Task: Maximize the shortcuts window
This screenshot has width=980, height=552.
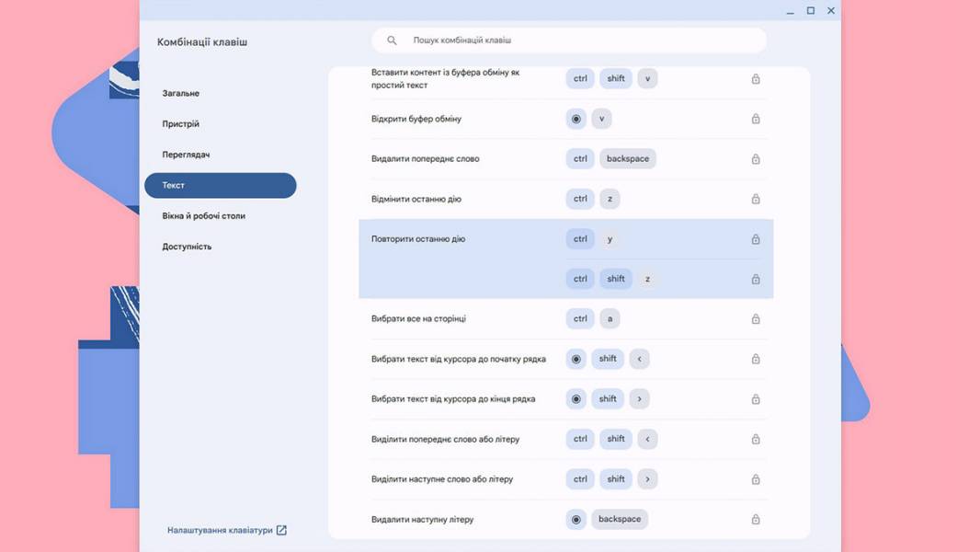Action: [811, 11]
